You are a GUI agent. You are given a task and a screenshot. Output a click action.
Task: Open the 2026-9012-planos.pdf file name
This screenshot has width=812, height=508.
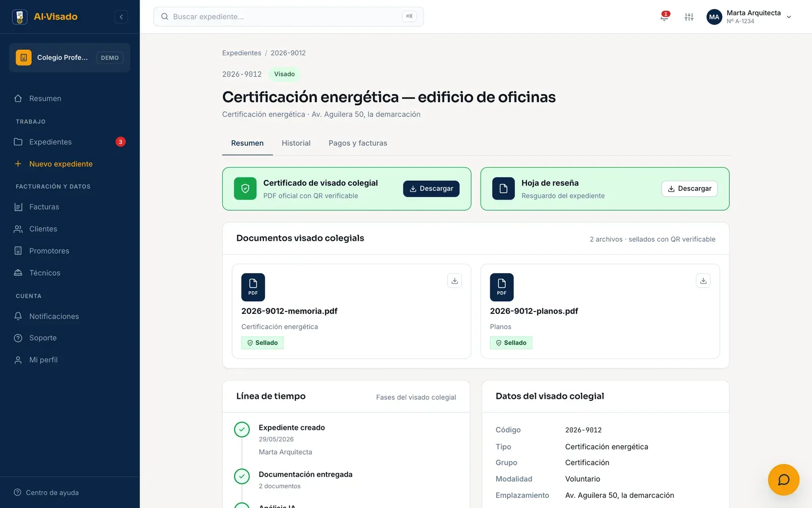pyautogui.click(x=534, y=311)
